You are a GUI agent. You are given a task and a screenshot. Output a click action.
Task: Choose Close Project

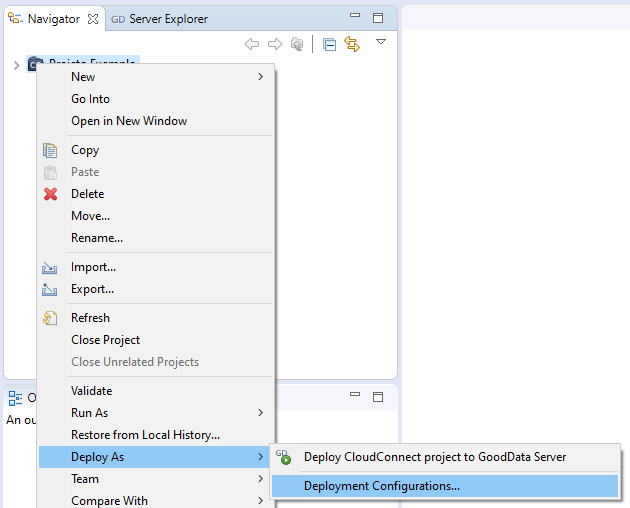click(157, 340)
